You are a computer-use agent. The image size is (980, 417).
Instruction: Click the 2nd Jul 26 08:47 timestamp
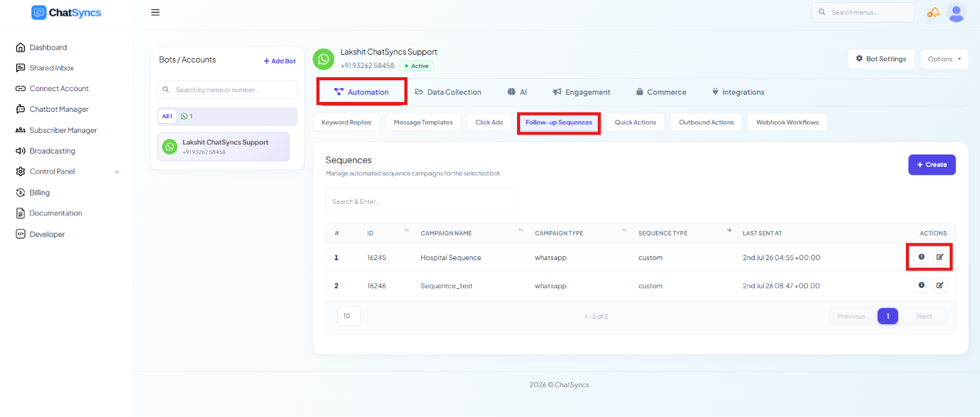tap(782, 286)
